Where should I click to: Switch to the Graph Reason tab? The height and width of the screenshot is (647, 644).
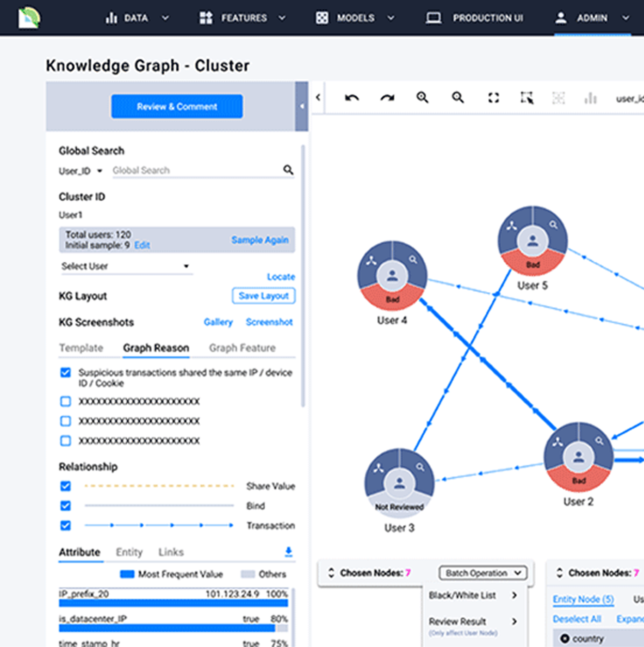click(x=156, y=348)
